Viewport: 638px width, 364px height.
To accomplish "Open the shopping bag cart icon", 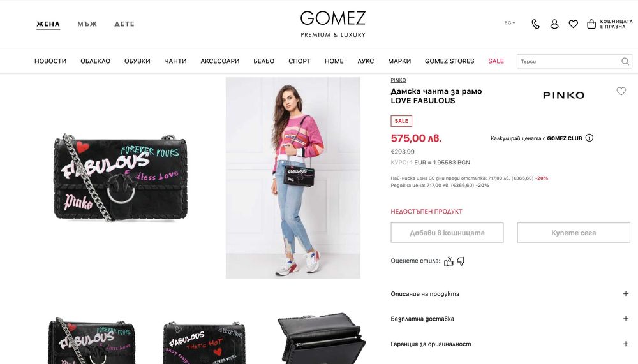I will coord(591,24).
